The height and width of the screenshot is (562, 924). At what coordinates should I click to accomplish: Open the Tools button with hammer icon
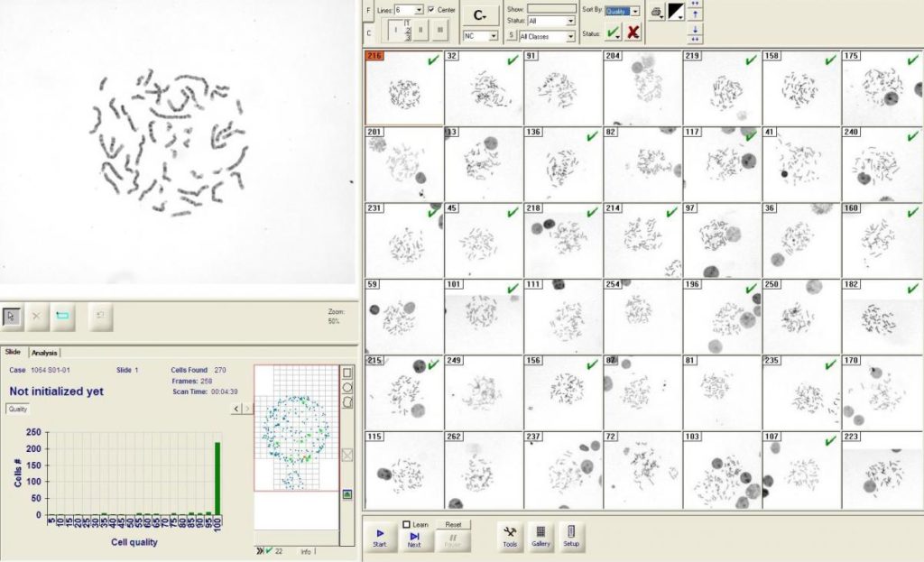[x=510, y=536]
